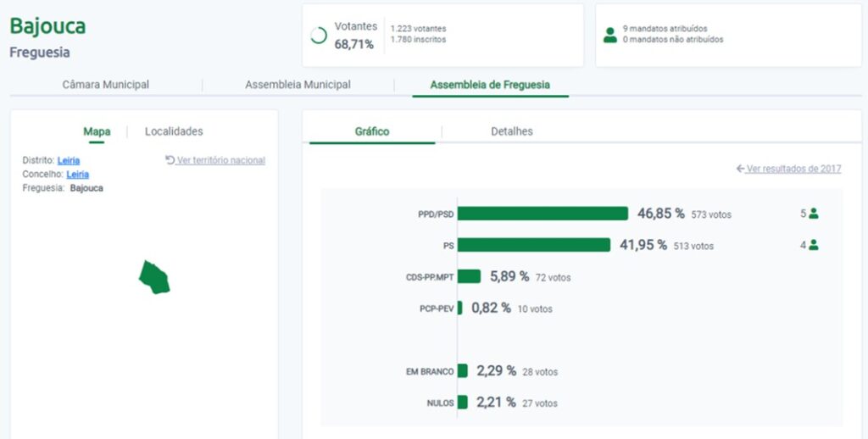Select the Gráfico tab
This screenshot has height=439, width=868.
(372, 131)
